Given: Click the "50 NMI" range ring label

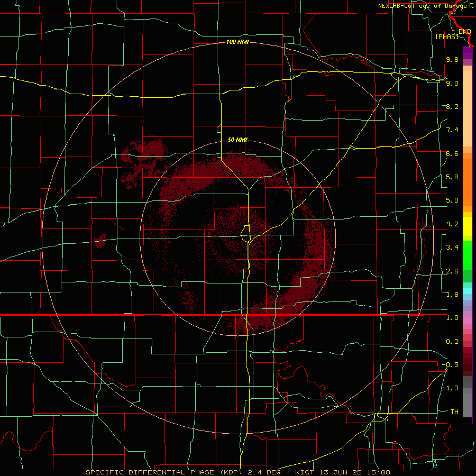Looking at the screenshot, I should click(x=237, y=140).
